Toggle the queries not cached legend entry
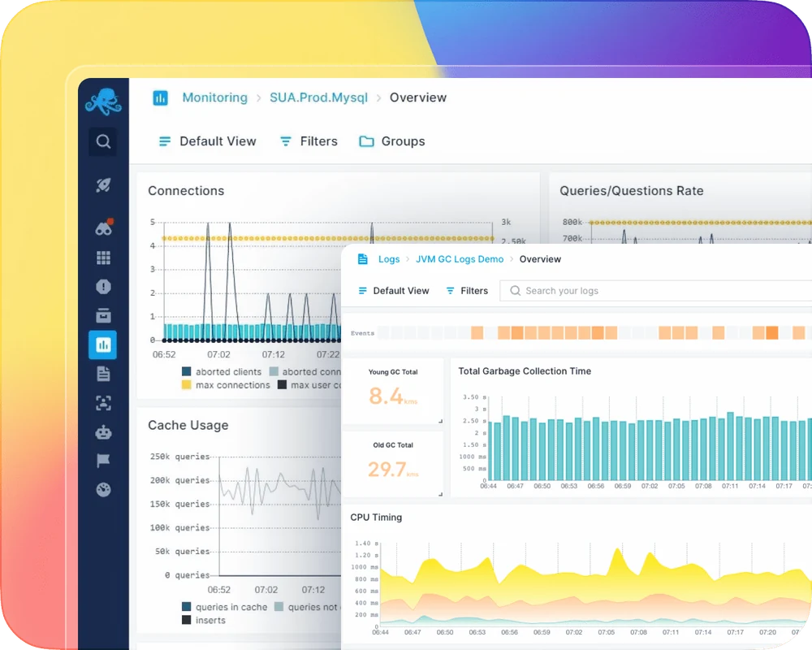 pos(308,607)
